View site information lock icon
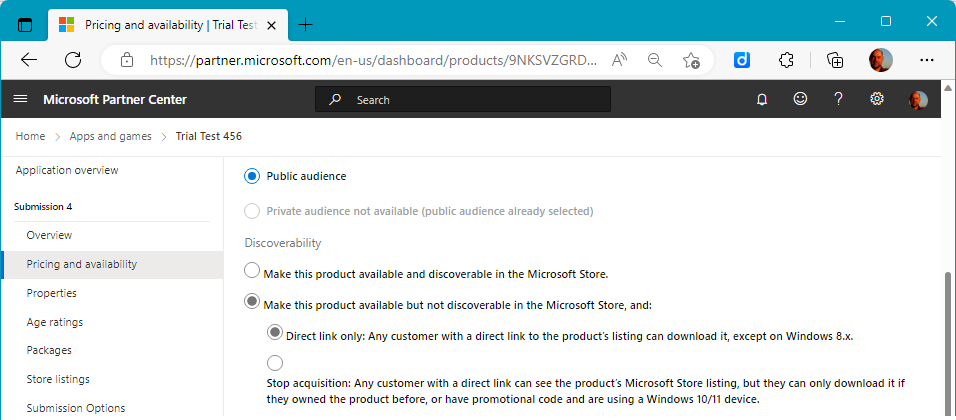The height and width of the screenshot is (420, 956). (126, 60)
